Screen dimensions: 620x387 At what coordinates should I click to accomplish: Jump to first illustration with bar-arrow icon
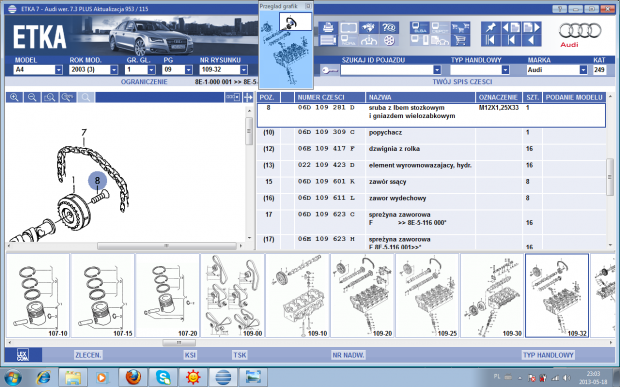coord(490,40)
